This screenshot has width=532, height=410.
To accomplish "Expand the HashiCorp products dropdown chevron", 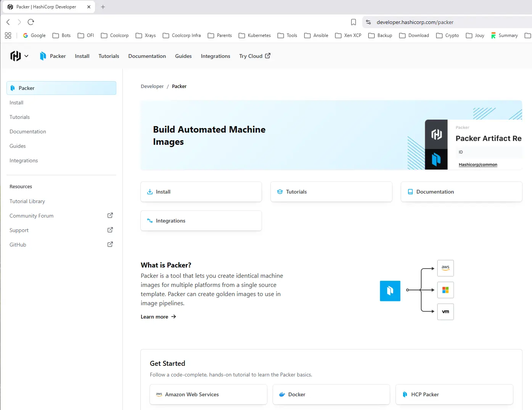I will click(26, 56).
